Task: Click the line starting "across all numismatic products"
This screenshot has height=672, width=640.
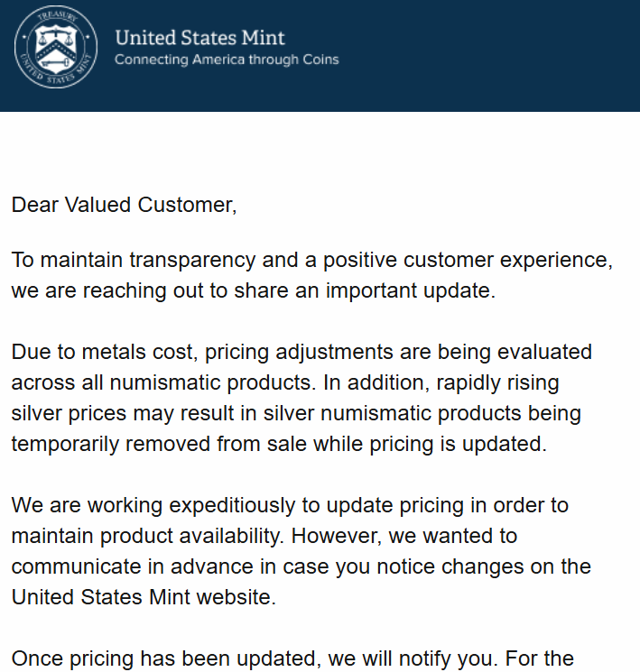Action: 285,382
